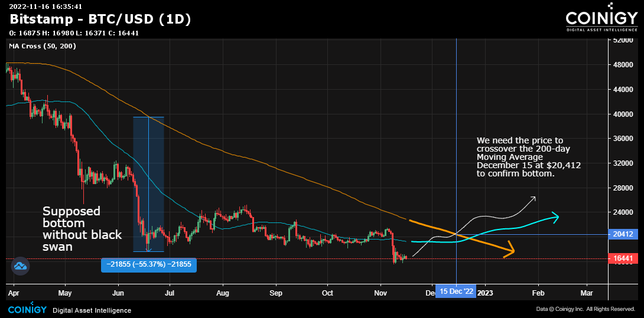
Task: Click the 40000 price axis label
Action: (x=625, y=114)
